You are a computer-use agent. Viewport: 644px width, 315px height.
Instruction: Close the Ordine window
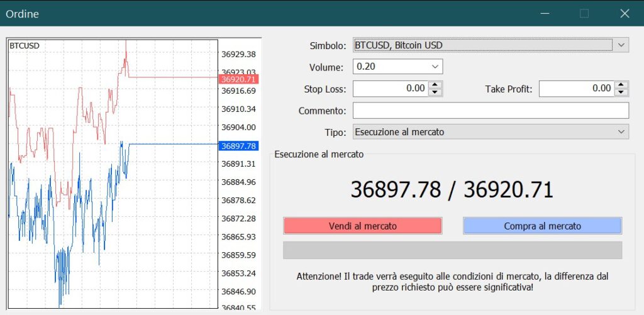coord(625,13)
